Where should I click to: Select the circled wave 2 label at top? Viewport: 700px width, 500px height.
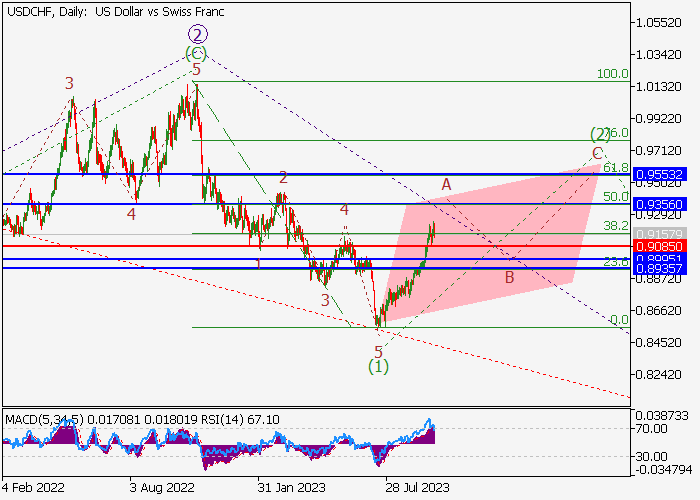(x=196, y=34)
